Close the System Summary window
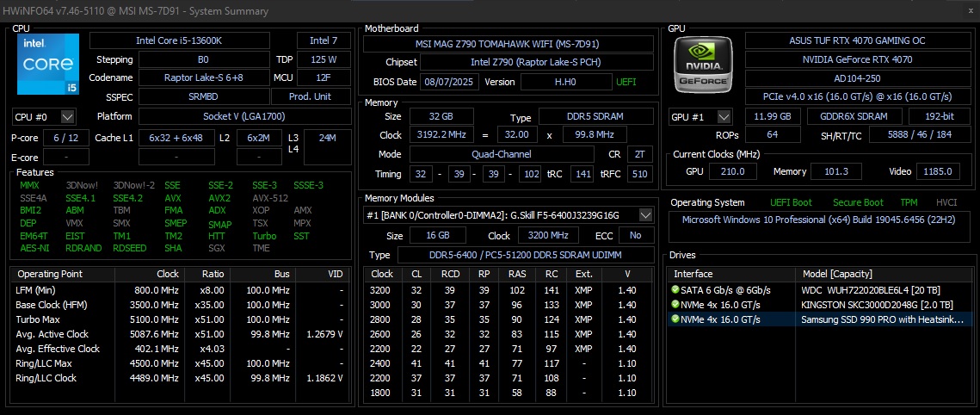This screenshot has height=415, width=980. point(970,10)
